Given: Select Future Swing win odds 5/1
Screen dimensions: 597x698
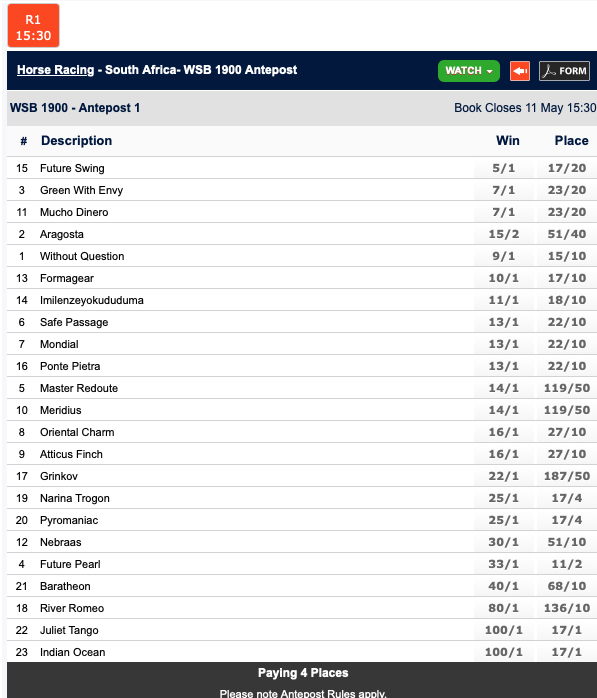Looking at the screenshot, I should pos(504,168).
